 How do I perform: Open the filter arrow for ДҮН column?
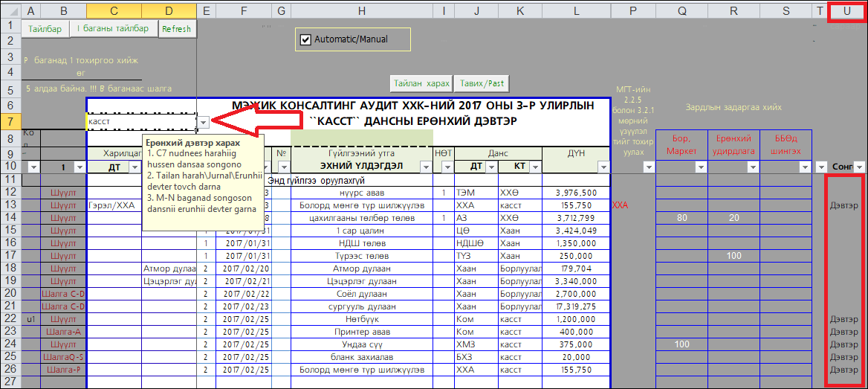603,167
